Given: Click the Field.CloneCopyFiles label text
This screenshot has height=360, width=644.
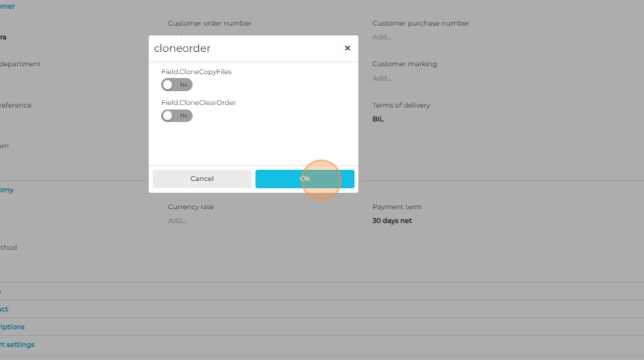Looking at the screenshot, I should tap(197, 72).
